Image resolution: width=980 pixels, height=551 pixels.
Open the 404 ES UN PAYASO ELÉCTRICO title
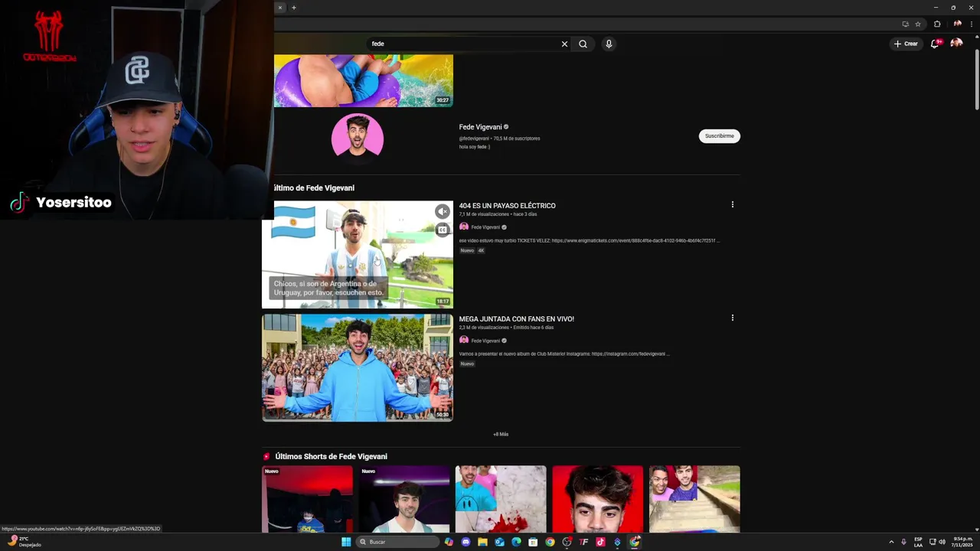click(508, 205)
